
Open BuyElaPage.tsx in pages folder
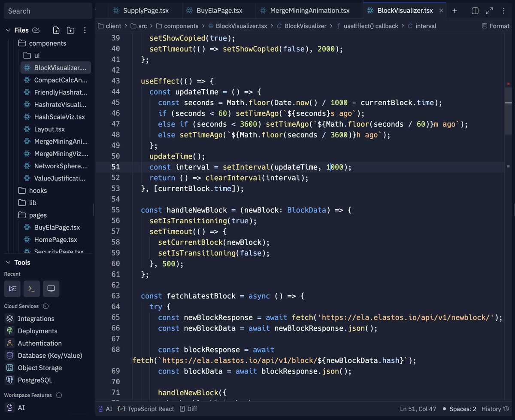tap(56, 227)
